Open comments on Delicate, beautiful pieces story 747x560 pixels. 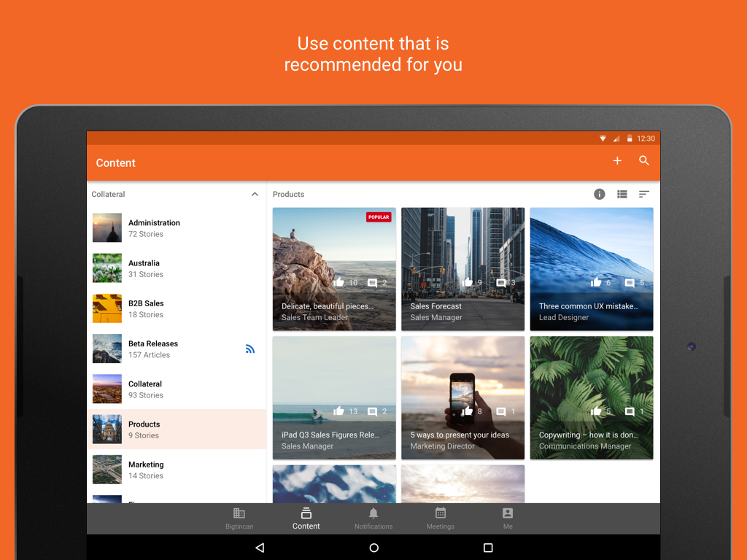click(x=373, y=283)
